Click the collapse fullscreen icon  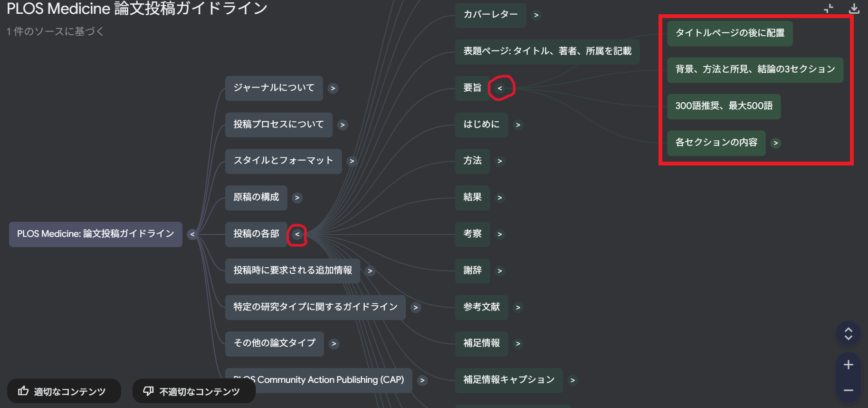(x=829, y=9)
